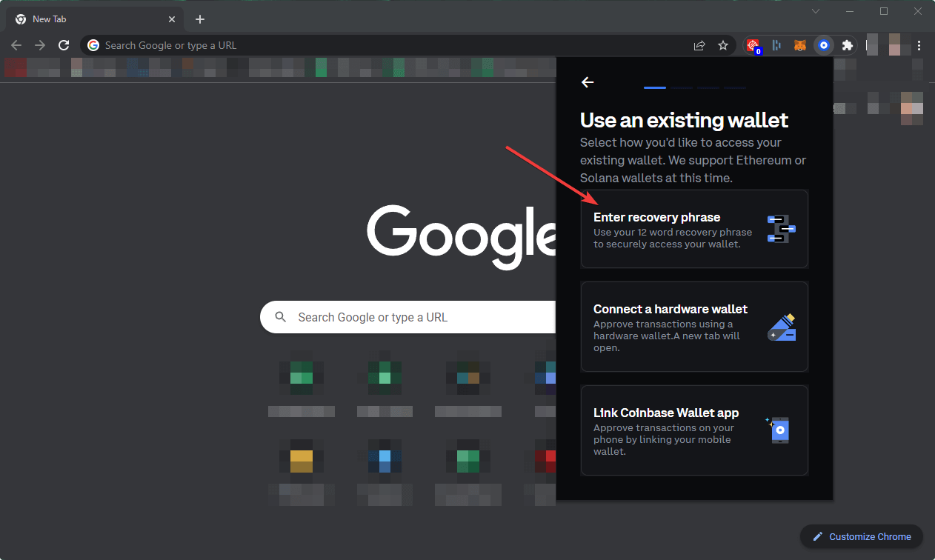This screenshot has width=935, height=560.
Task: Pick the Link Coinbase Wallet app option
Action: tap(694, 430)
